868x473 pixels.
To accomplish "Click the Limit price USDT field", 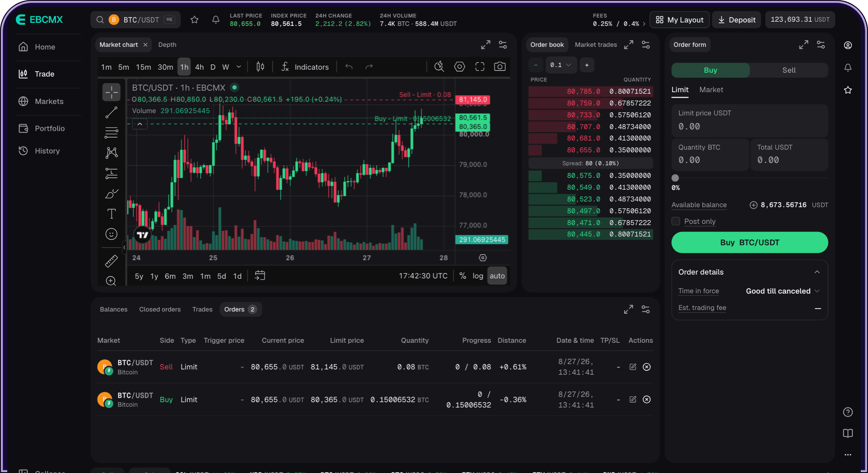I will point(750,121).
